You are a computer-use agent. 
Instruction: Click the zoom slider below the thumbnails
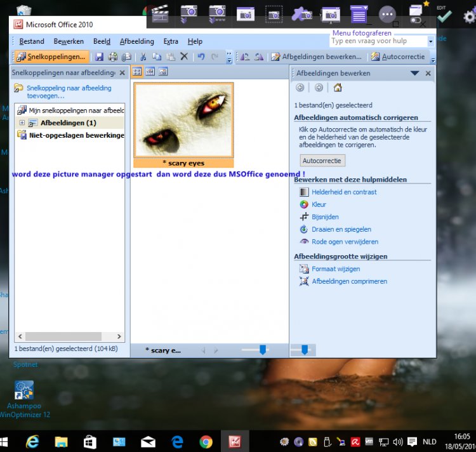coord(263,350)
